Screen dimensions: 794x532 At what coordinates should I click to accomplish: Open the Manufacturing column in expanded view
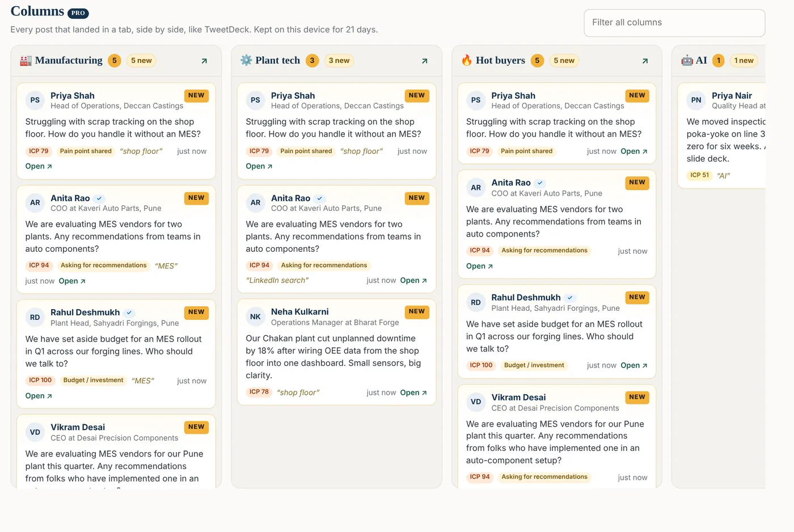[x=204, y=61]
